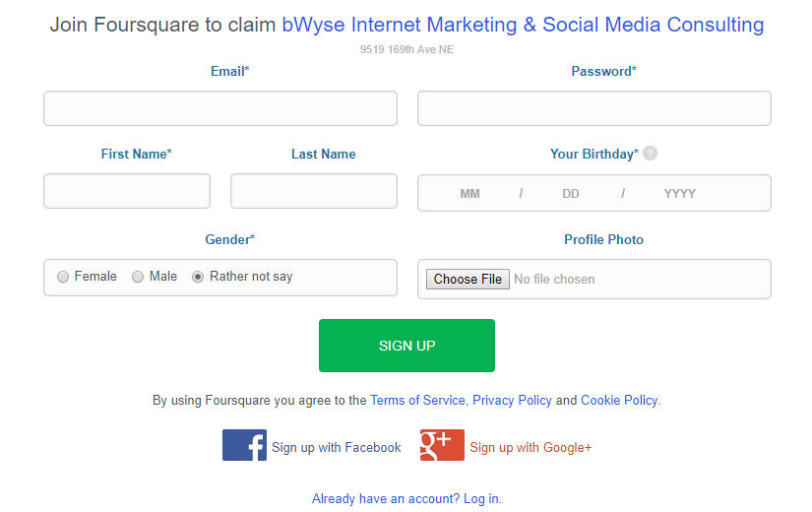Click the MM birthday month field
812x512 pixels.
(469, 194)
